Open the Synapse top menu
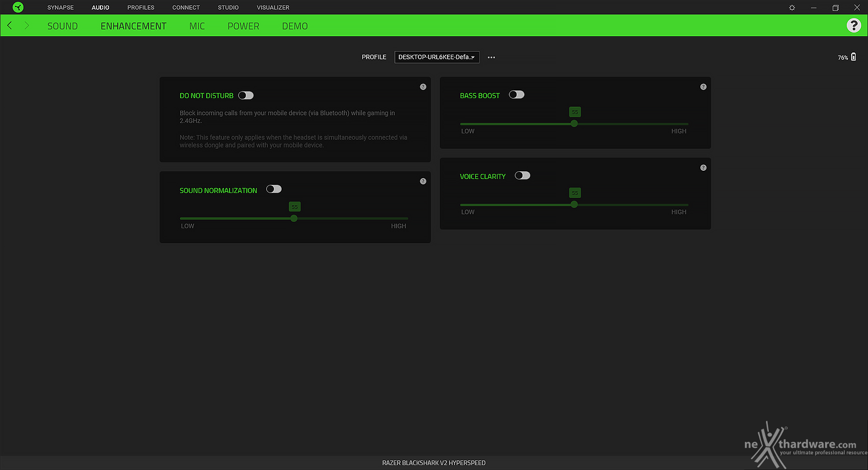The image size is (868, 470). 60,8
